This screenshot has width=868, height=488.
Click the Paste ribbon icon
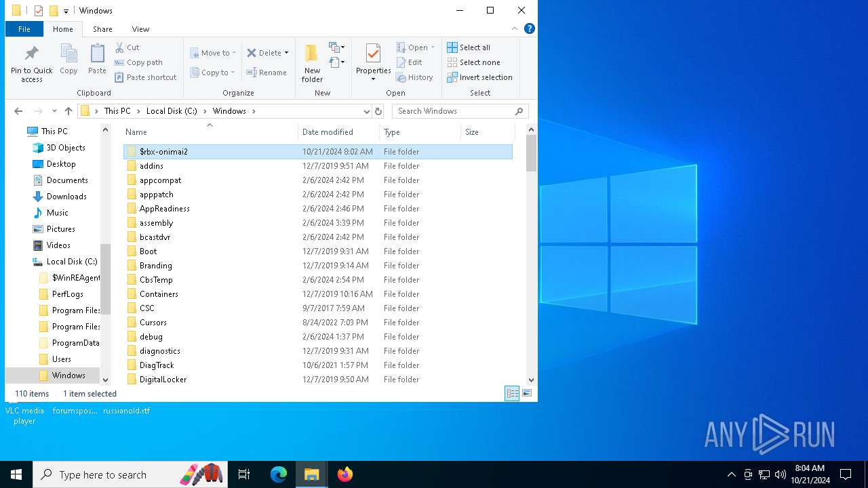coord(97,60)
